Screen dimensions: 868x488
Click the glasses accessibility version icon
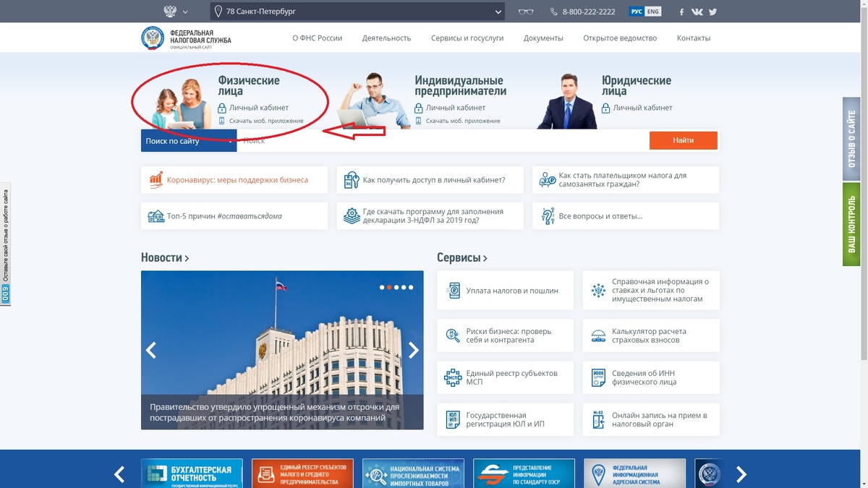[526, 12]
